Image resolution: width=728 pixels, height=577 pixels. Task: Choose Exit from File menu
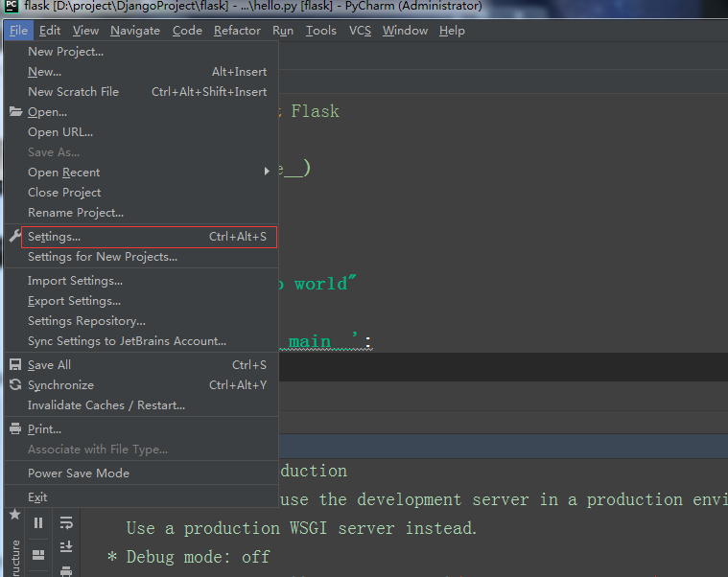click(141, 497)
